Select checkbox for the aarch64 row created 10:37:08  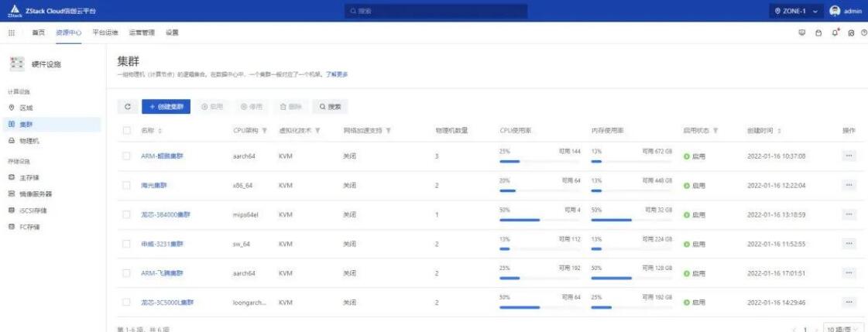point(127,156)
